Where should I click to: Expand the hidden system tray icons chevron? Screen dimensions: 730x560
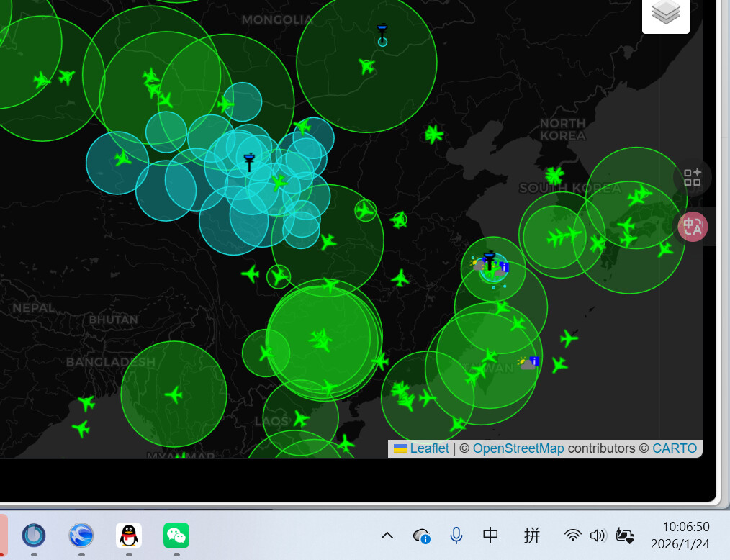click(387, 536)
